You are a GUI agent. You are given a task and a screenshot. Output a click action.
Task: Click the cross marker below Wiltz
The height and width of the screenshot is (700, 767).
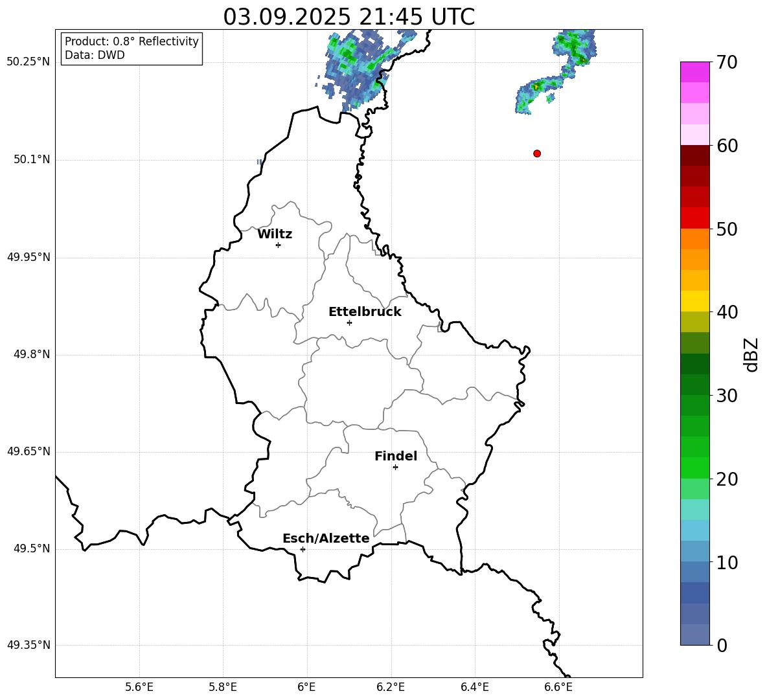pos(279,245)
